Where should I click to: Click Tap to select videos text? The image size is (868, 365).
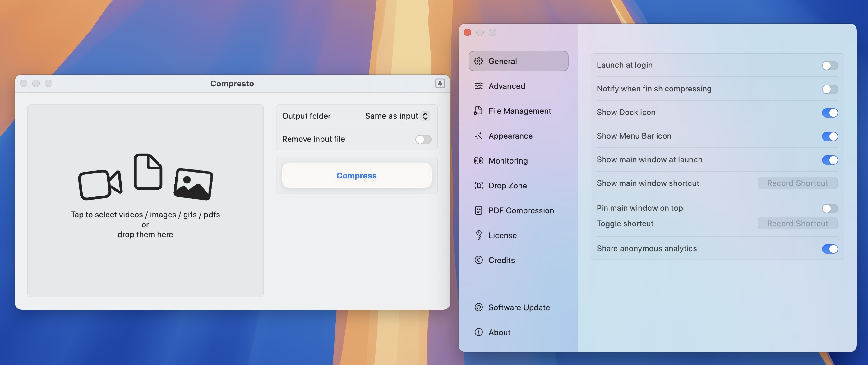pos(145,214)
